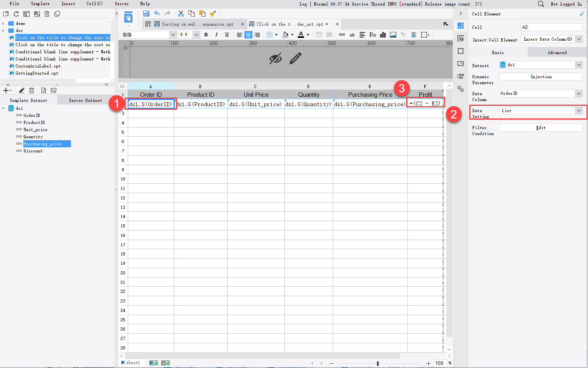Align cell text to the left

tap(239, 35)
